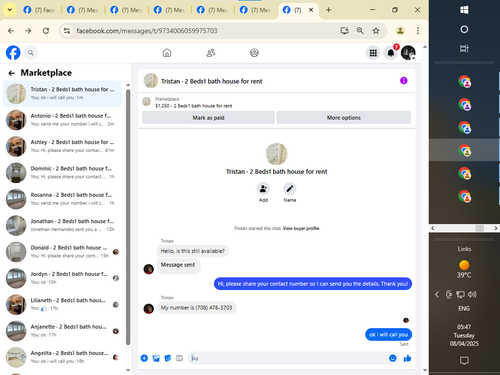This screenshot has height=375, width=500.
Task: Open the emoji picker in message box
Action: (x=393, y=358)
